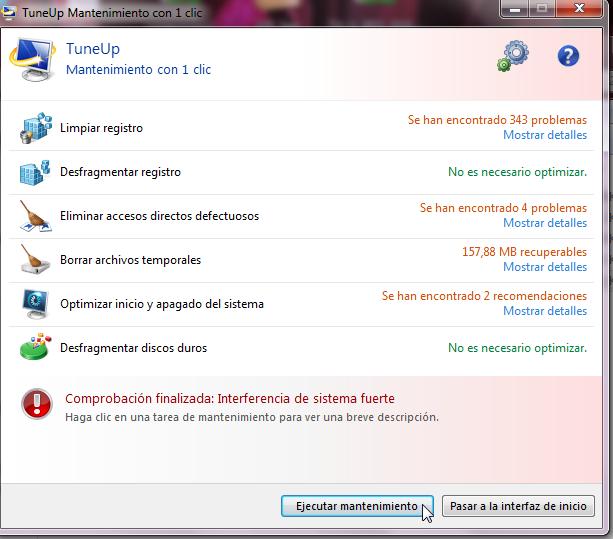This screenshot has width=613, height=539.
Task: Click 'Se han encontrado 343 problemas' text
Action: click(x=497, y=120)
